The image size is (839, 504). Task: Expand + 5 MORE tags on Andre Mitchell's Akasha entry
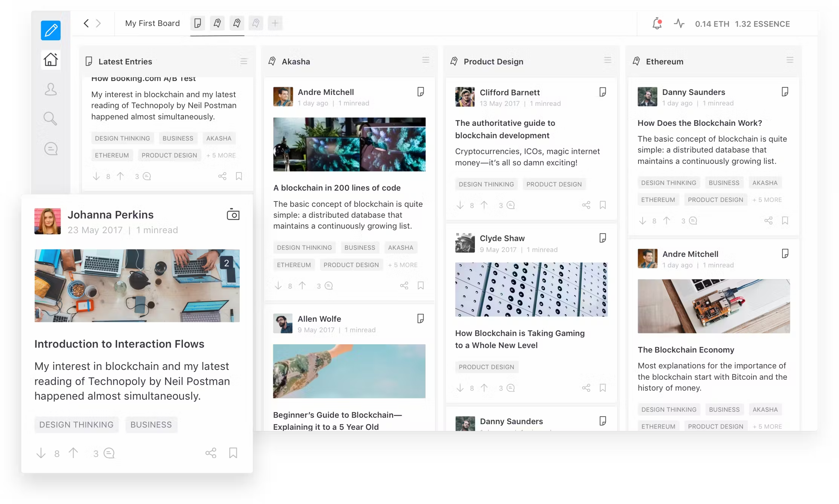[403, 265]
